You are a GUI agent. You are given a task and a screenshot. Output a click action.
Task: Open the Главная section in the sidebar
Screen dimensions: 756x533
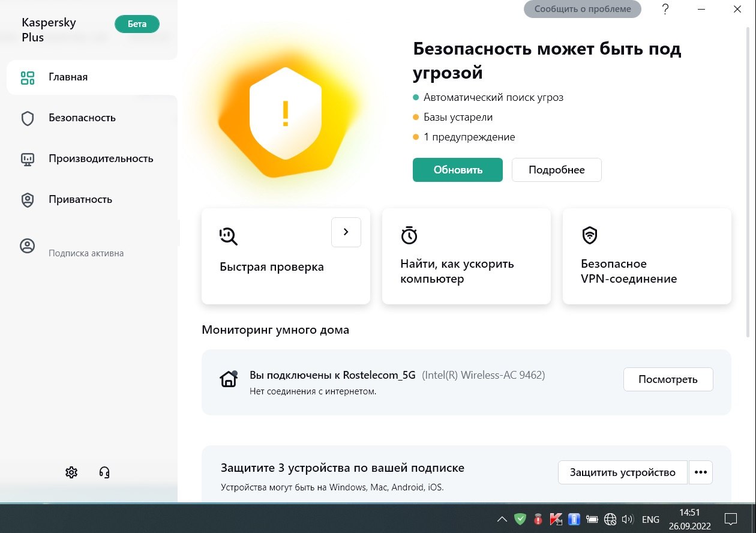[x=92, y=77]
